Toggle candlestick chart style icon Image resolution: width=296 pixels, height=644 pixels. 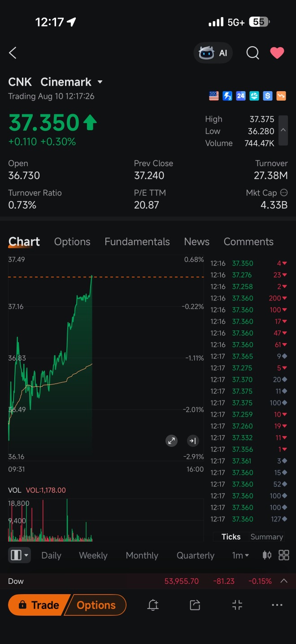point(267,556)
